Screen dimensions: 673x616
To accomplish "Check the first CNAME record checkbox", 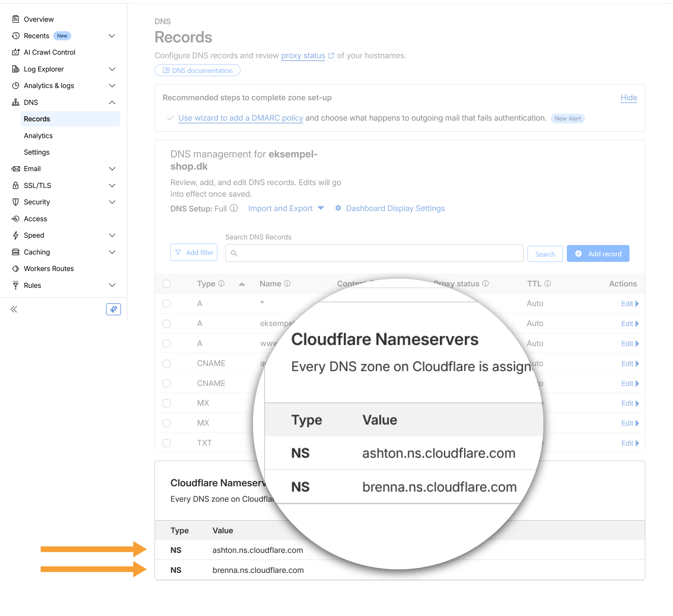I will click(x=166, y=363).
